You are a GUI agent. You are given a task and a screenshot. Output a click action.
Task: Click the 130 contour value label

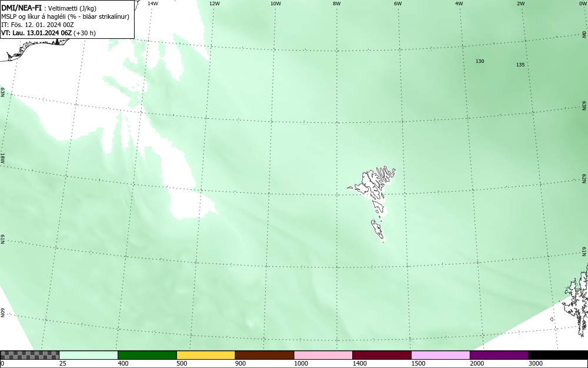480,61
